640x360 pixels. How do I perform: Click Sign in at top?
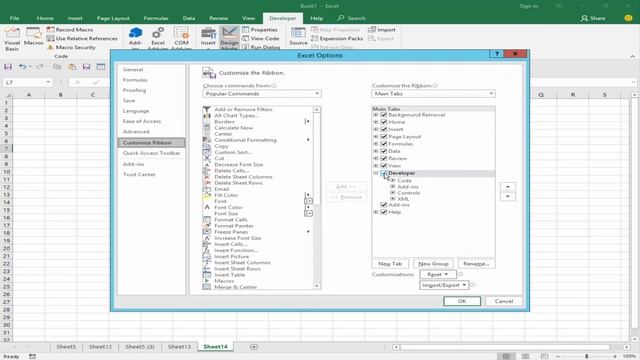tap(529, 6)
